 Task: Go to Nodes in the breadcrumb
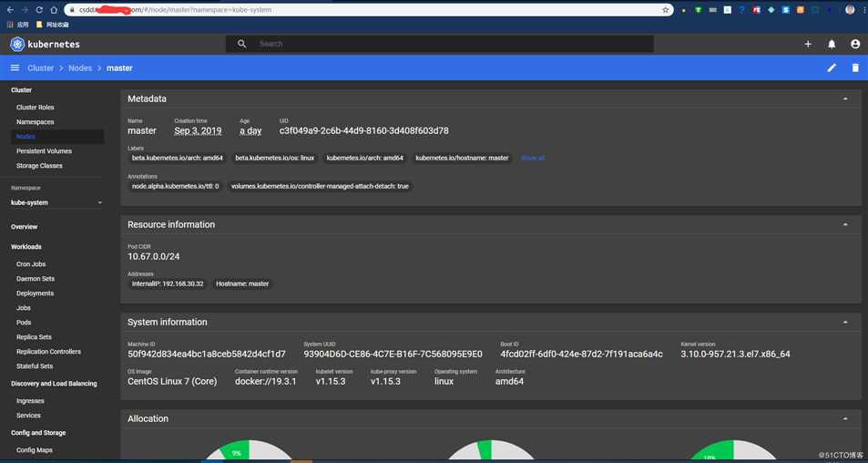pos(80,68)
